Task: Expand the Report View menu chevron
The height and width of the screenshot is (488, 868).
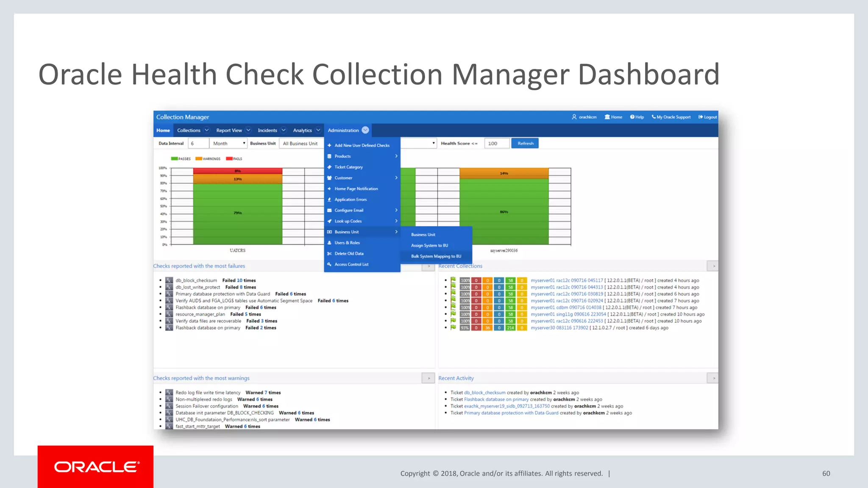Action: (x=248, y=130)
